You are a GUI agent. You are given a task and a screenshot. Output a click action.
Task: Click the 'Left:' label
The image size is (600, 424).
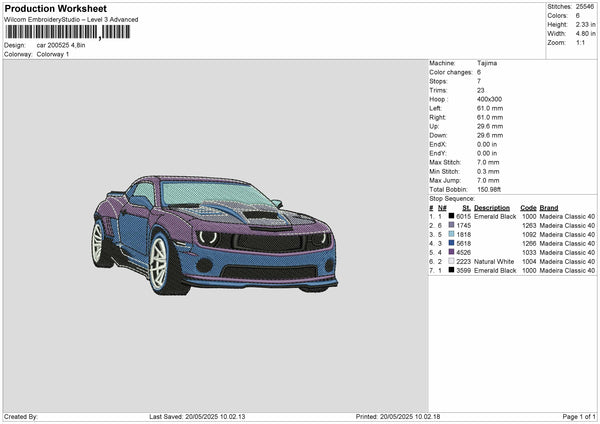(435, 108)
